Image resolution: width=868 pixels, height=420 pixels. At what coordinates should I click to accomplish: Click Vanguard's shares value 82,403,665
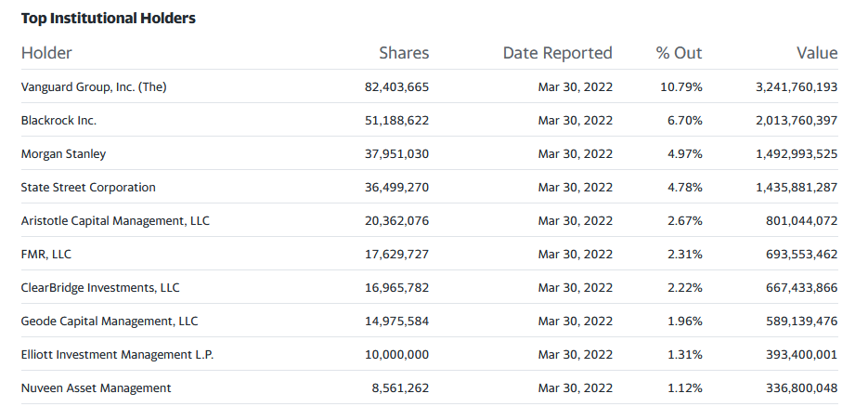tap(397, 87)
